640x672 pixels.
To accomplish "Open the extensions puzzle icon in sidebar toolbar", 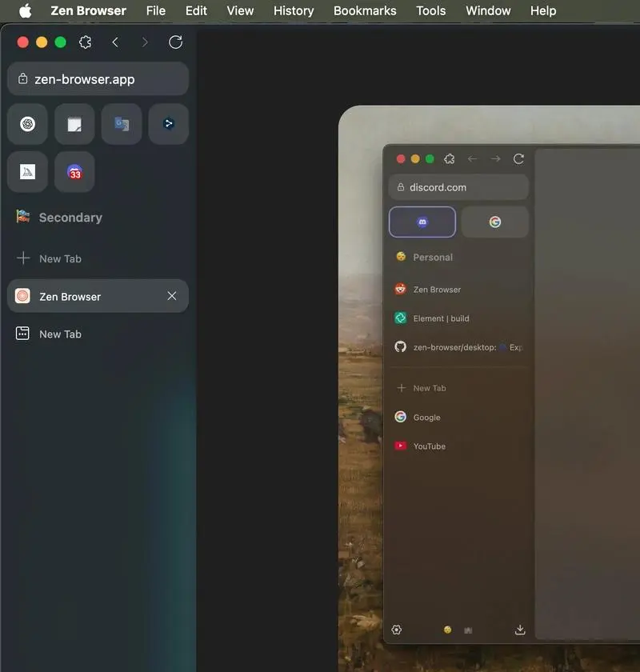I will (86, 42).
